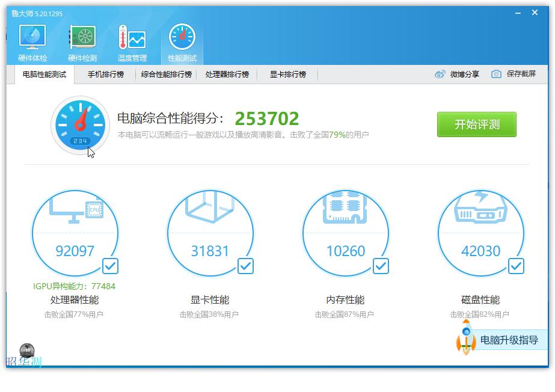Viewport: 555px width, 392px height.
Task: Toggle the checkmark under disk score 42030
Action: click(515, 266)
